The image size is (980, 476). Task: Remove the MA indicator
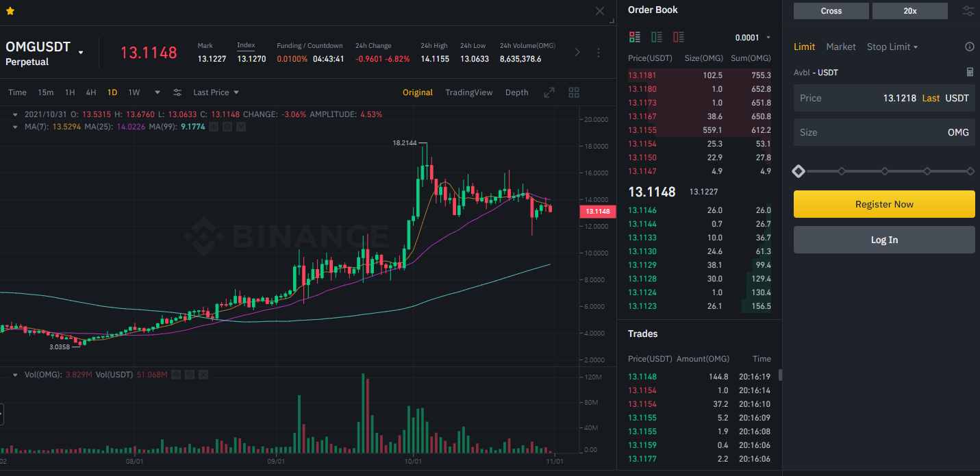pos(241,127)
